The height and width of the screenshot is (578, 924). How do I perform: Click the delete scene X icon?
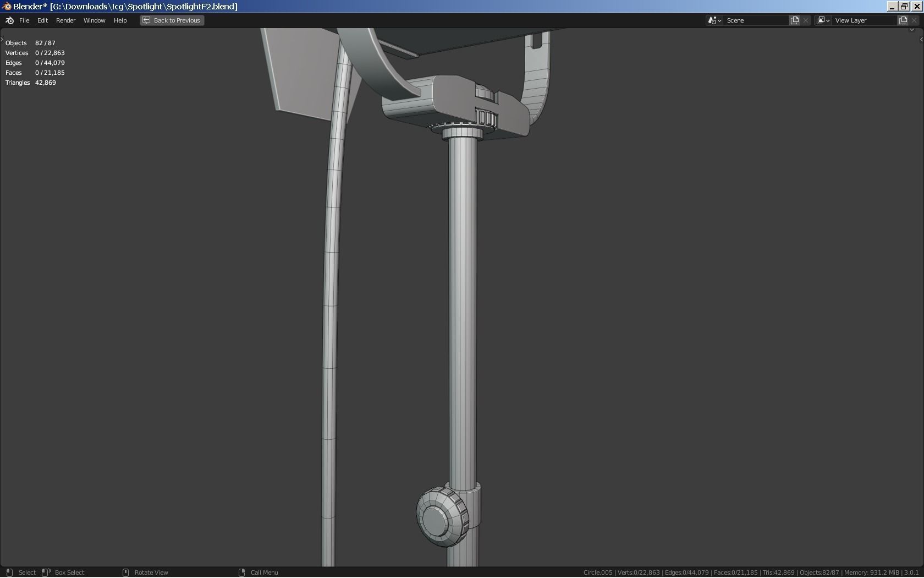[x=806, y=20]
